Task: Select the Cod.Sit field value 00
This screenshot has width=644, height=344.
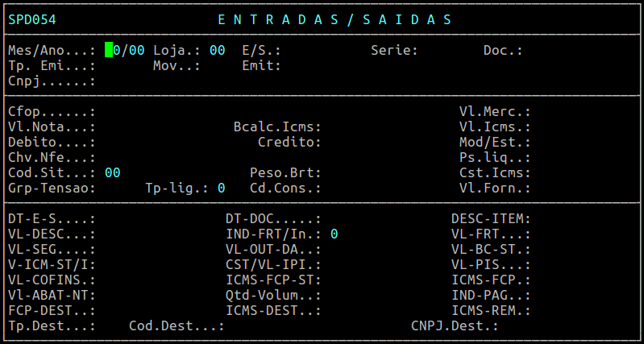Action: 112,172
